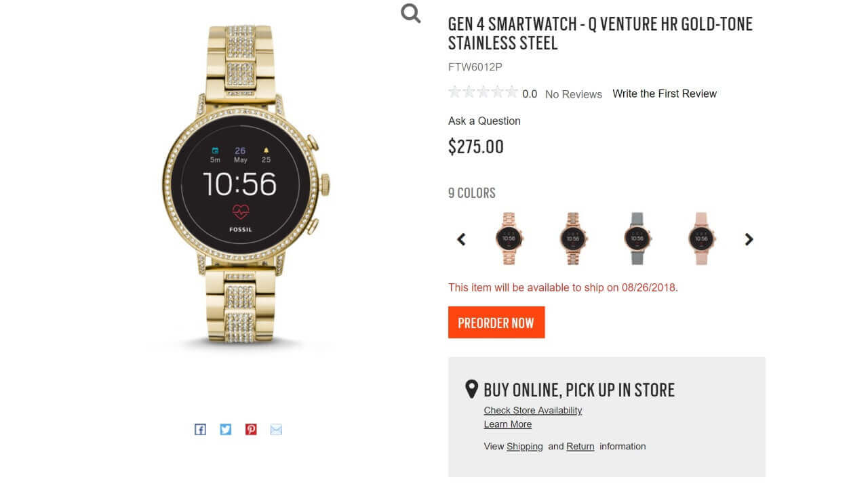
Task: Click Learn More link
Action: [507, 424]
